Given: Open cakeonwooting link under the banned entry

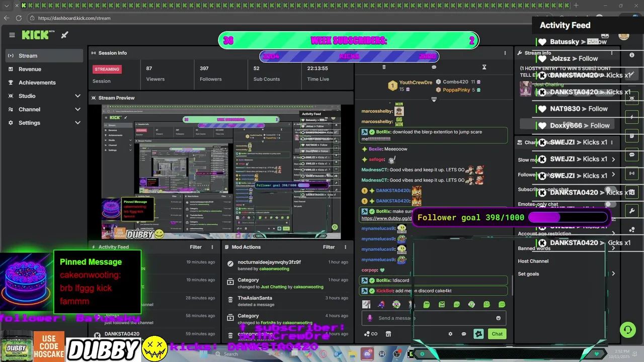Looking at the screenshot, I should [274, 269].
